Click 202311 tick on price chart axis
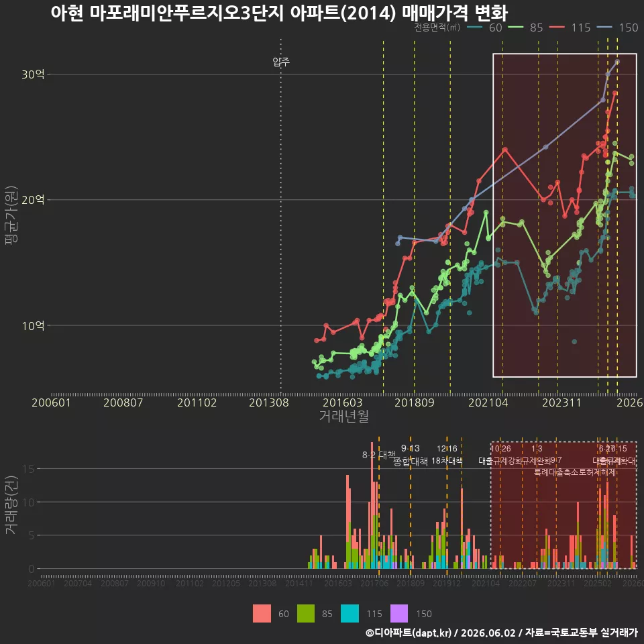 click(561, 402)
